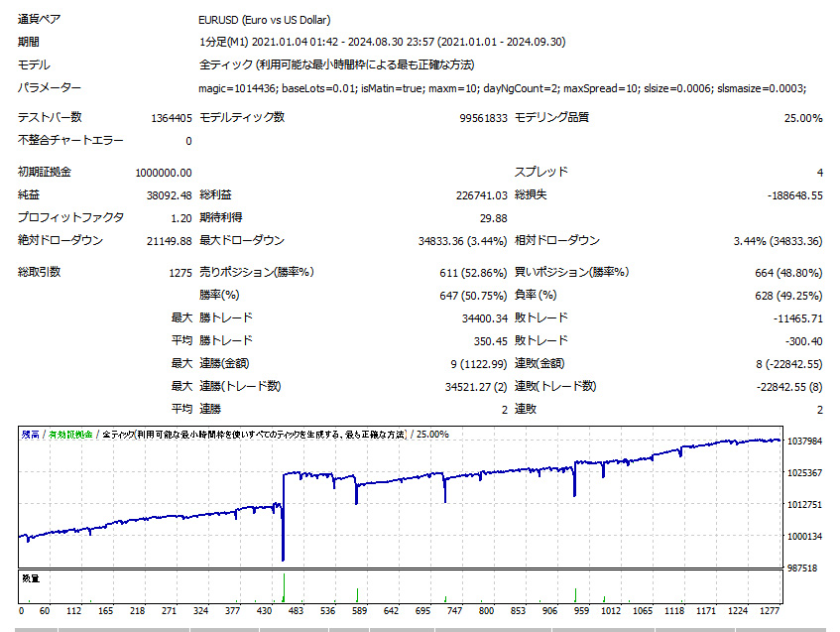Select the maximal consecutive loss -22842.55 (8)
The height and width of the screenshot is (632, 840).
pyautogui.click(x=789, y=387)
